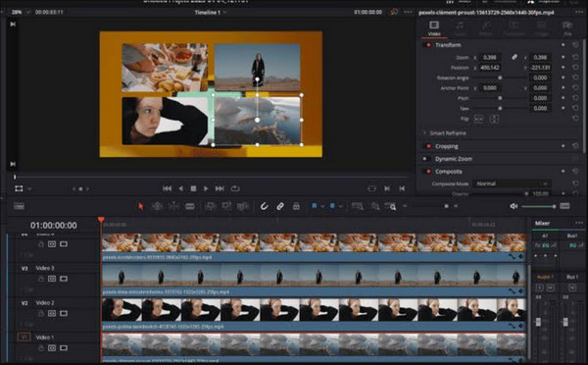The image size is (588, 365).
Task: Toggle the magnet Snapping icon
Action: click(264, 206)
